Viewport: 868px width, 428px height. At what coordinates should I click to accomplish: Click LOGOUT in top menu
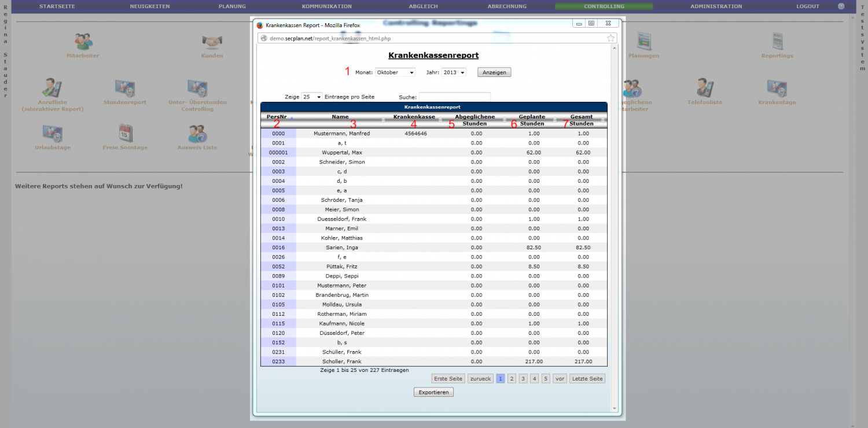(808, 6)
